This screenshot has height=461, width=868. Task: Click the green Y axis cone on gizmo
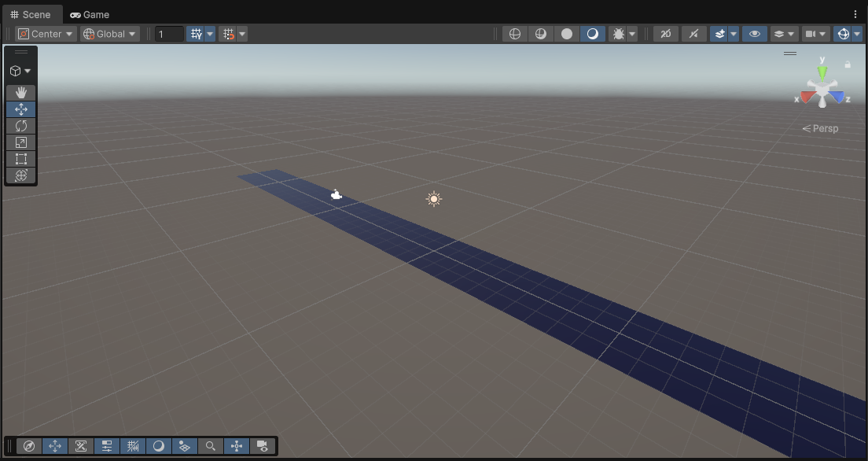click(822, 72)
